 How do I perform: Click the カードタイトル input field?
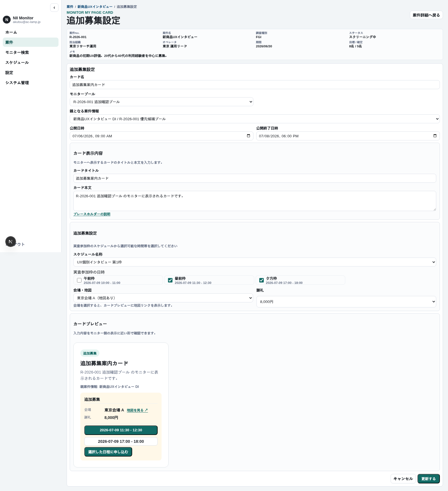255,178
